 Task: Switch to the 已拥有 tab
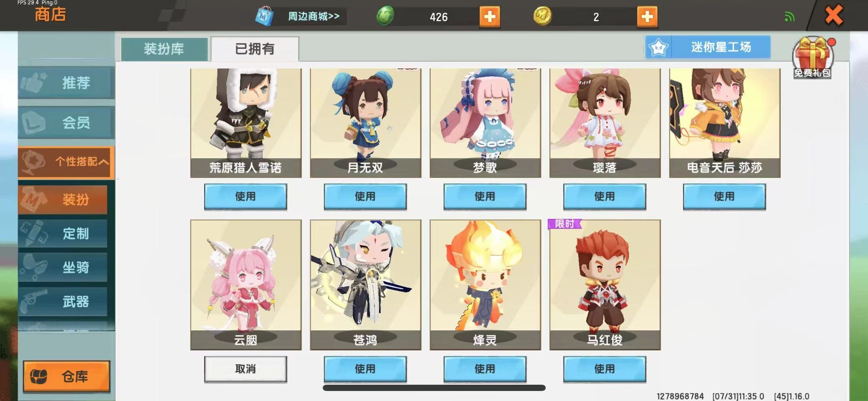tap(255, 49)
